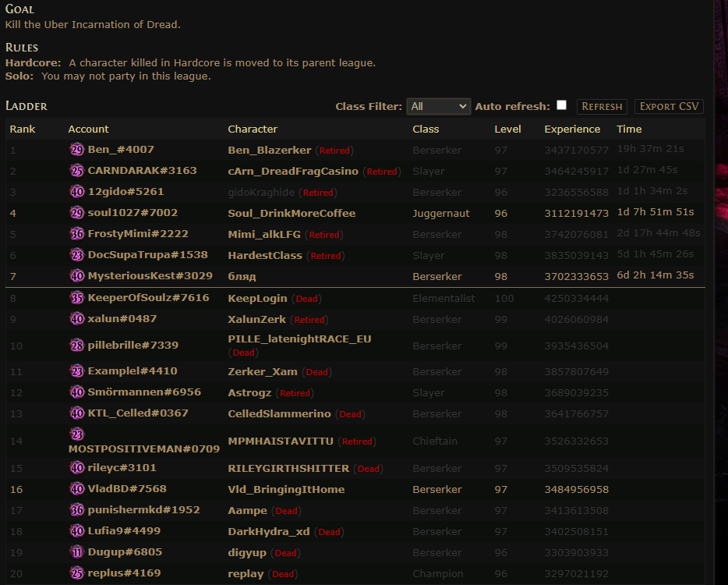Open account VladBD#7568 link
728x585 pixels.
coord(127,489)
